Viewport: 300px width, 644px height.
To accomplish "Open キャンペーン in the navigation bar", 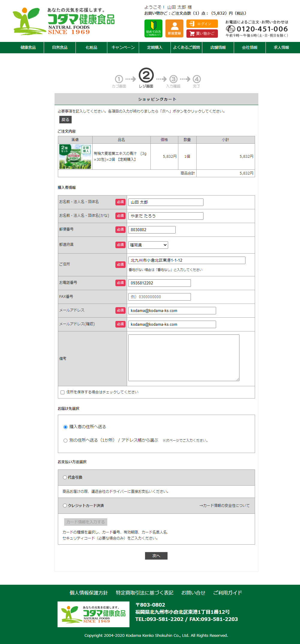I will [123, 48].
